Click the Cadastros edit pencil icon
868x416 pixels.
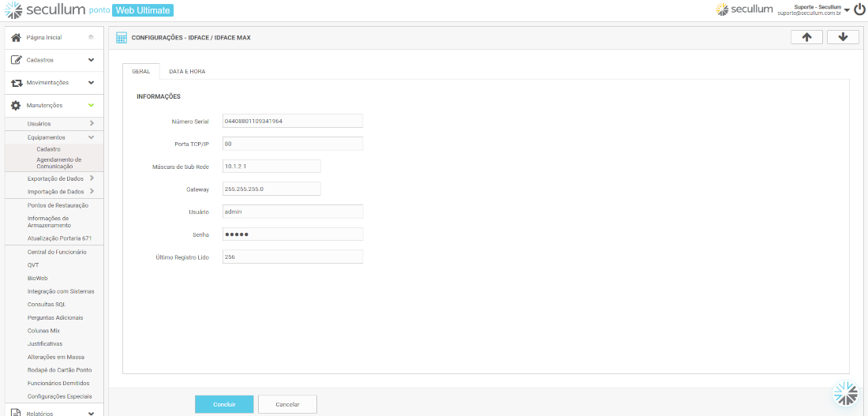pos(16,60)
